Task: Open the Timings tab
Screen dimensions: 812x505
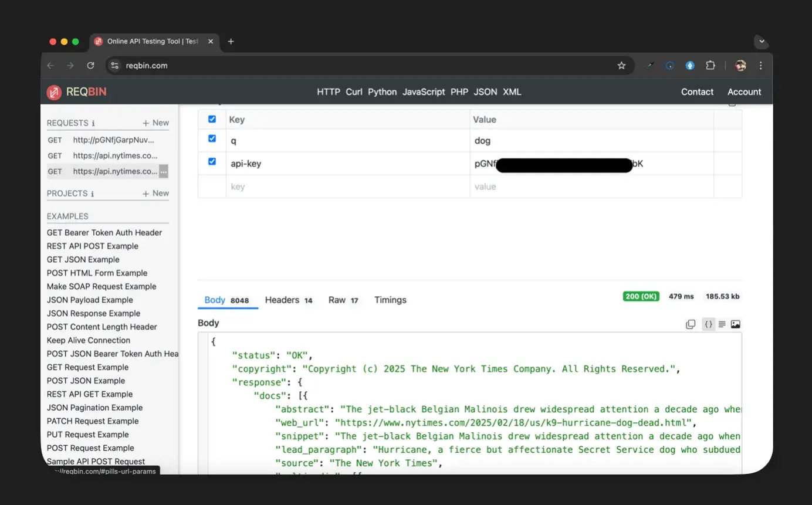Action: [390, 300]
